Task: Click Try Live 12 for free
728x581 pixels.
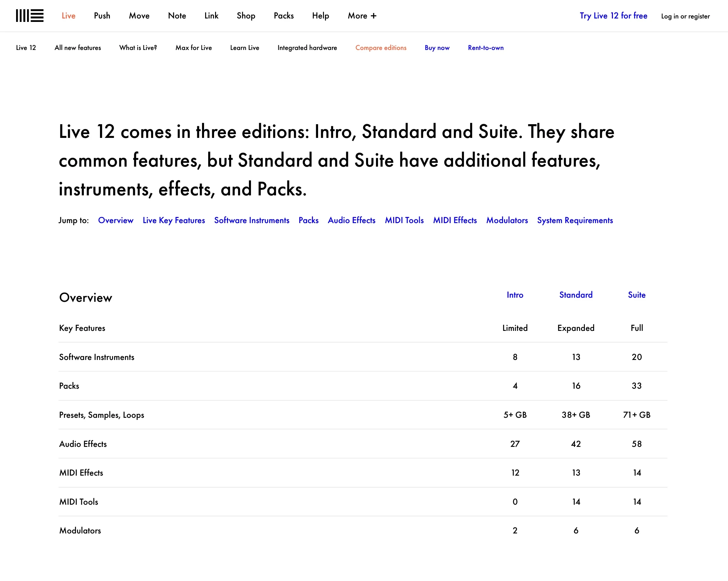Action: (613, 16)
